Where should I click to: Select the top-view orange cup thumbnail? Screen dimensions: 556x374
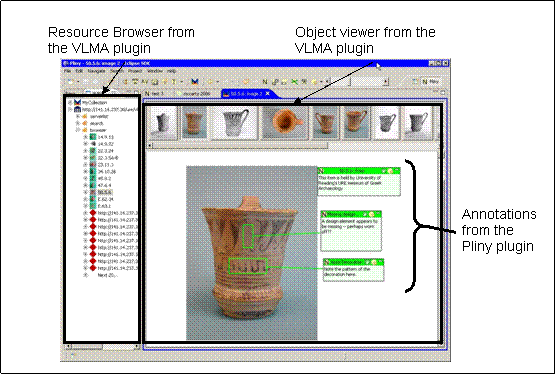[x=286, y=122]
